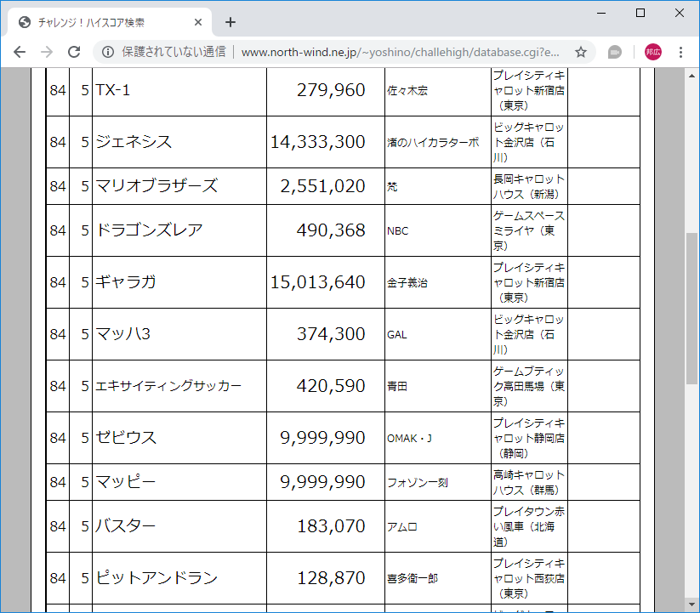Image resolution: width=700 pixels, height=613 pixels.
Task: Click the arcade プレイシティキャロット静岡店（静岡）
Action: pos(529,438)
